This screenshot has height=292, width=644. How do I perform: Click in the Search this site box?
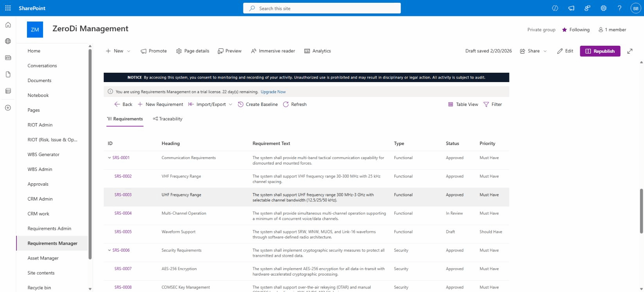[x=322, y=8]
